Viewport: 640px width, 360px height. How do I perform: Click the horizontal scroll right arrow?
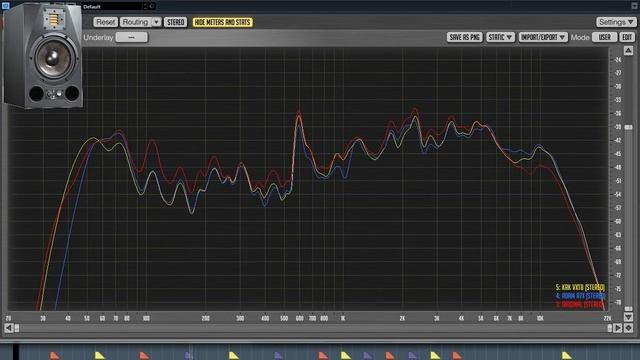[x=618, y=327]
